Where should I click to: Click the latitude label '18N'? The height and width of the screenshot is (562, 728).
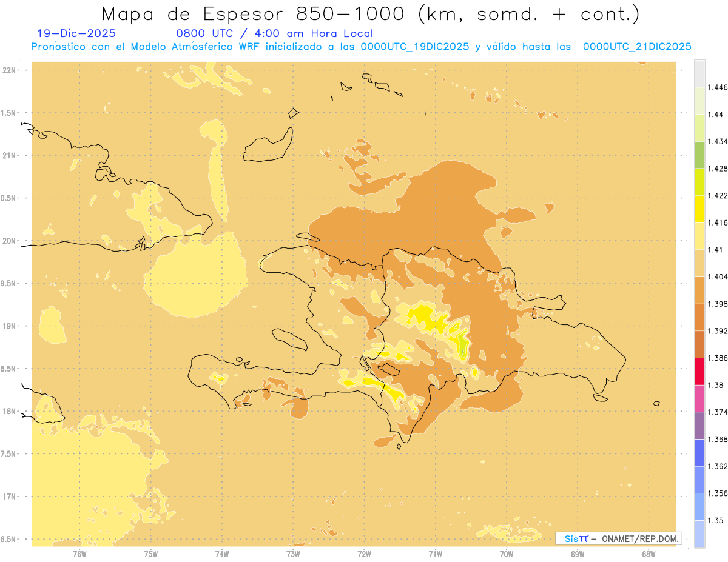(x=9, y=411)
